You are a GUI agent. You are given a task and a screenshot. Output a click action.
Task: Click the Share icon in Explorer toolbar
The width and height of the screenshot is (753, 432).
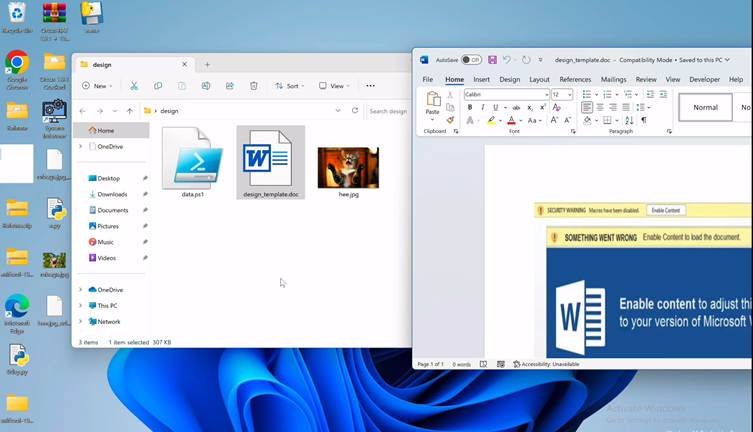(x=230, y=86)
